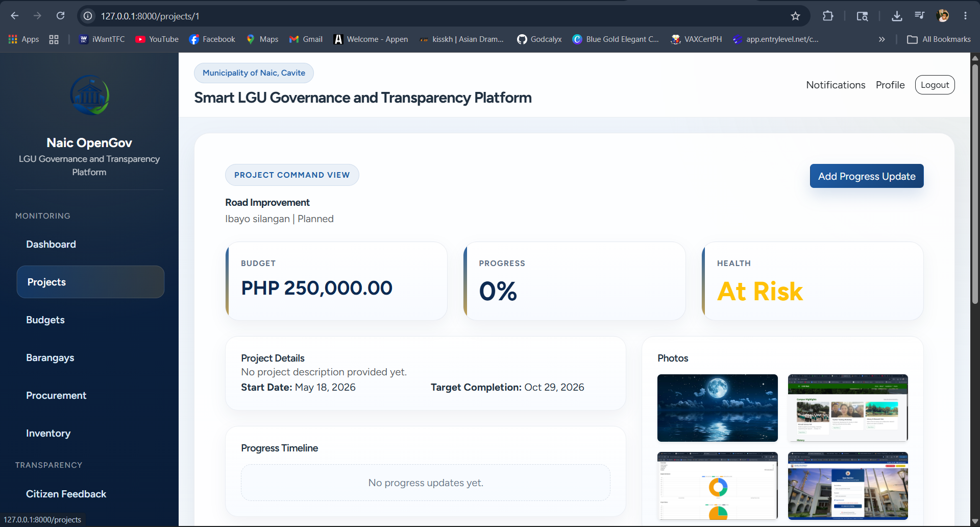Open the Chrome three-dot menu
This screenshot has height=527, width=980.
(x=965, y=16)
